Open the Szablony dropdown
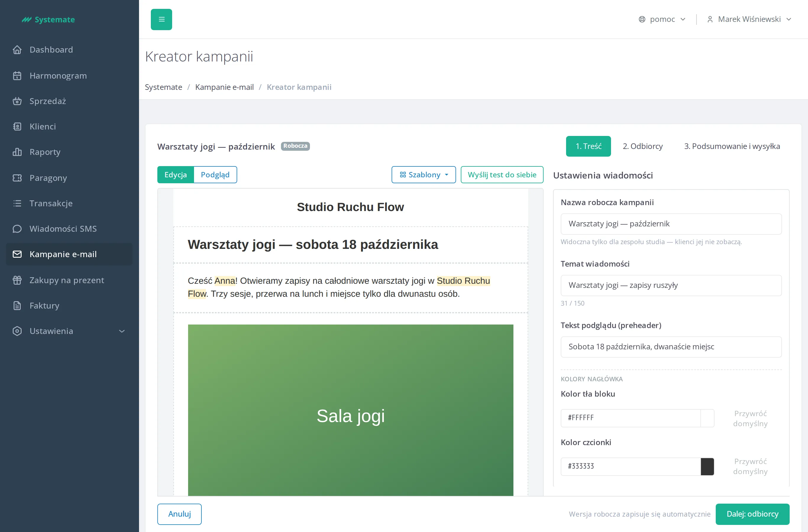The height and width of the screenshot is (532, 808). coord(424,175)
